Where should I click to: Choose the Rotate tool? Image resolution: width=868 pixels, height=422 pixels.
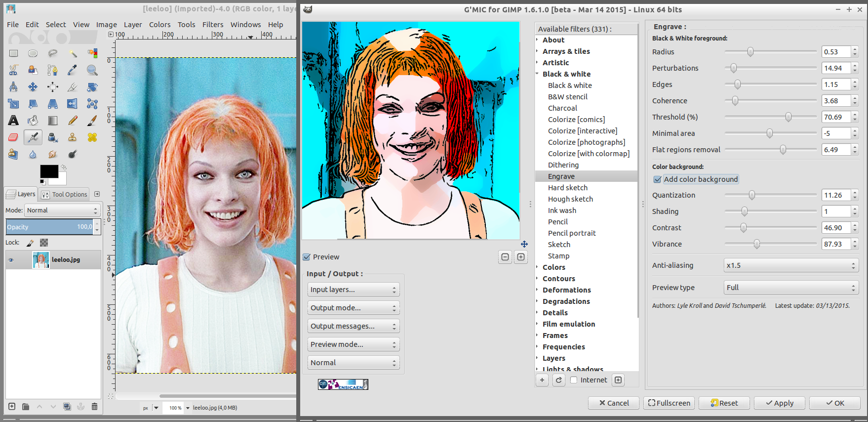click(92, 87)
